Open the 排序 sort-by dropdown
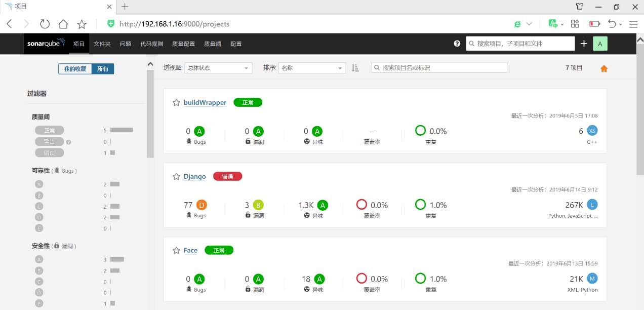 (311, 67)
